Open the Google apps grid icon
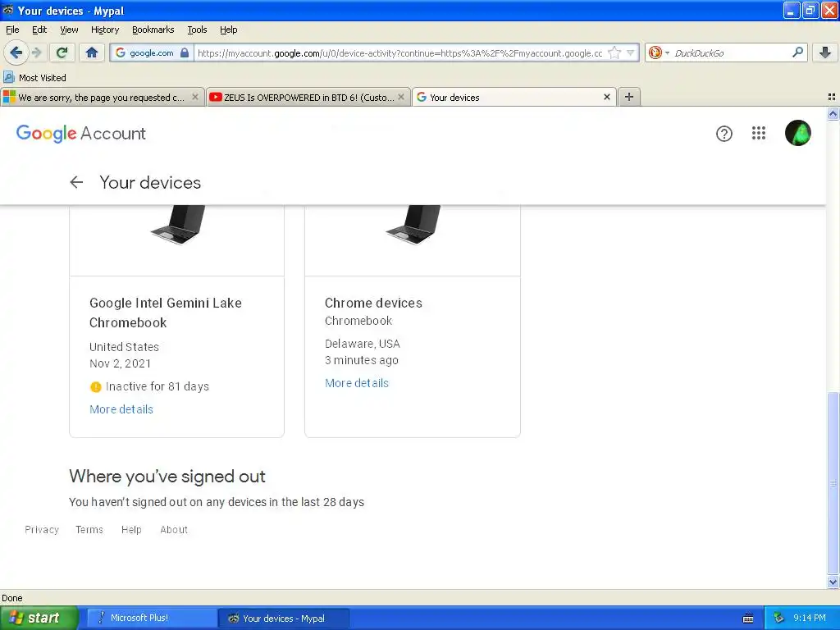The height and width of the screenshot is (630, 840). pos(759,133)
